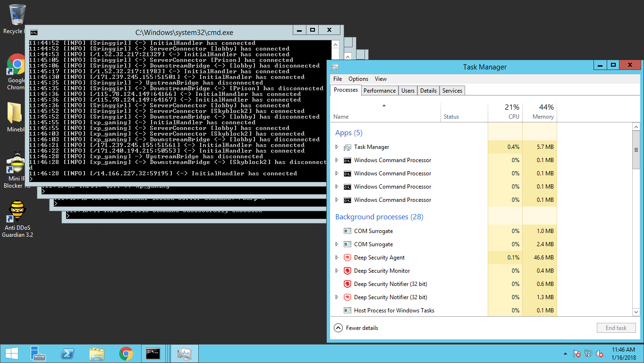
Task: Open Chrome from the taskbar
Action: (x=126, y=354)
